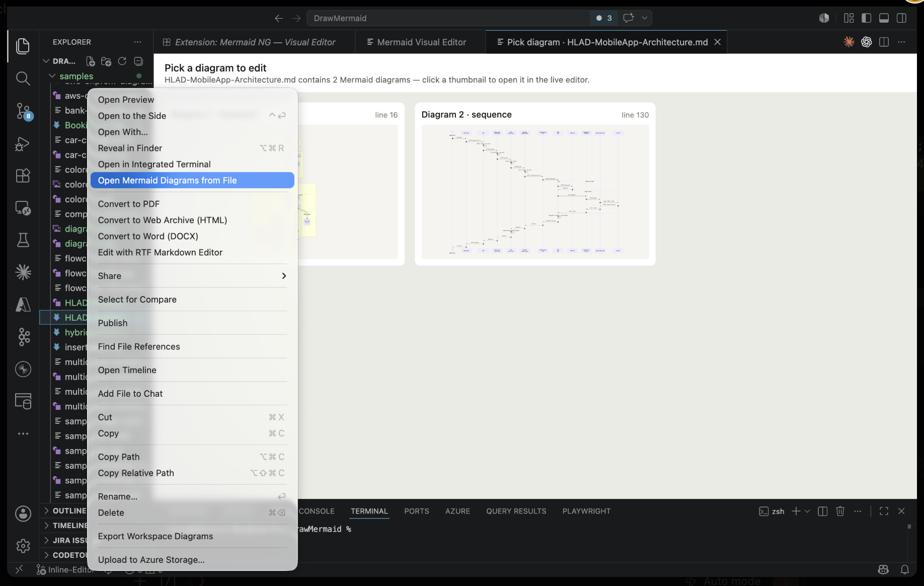Close the terminal panel
This screenshot has width=924, height=586.
point(901,511)
